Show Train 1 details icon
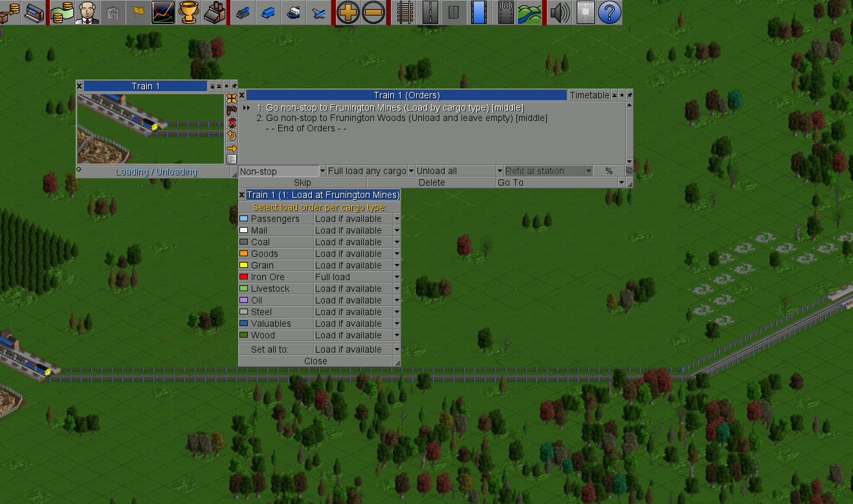The width and height of the screenshot is (853, 504). pos(232,159)
